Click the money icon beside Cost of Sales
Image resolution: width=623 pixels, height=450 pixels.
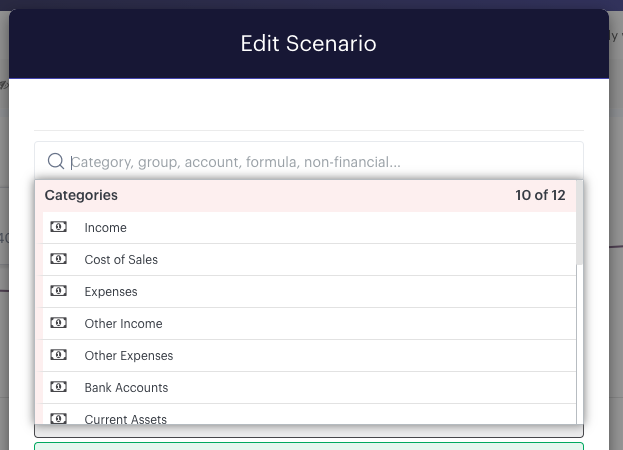click(x=58, y=259)
